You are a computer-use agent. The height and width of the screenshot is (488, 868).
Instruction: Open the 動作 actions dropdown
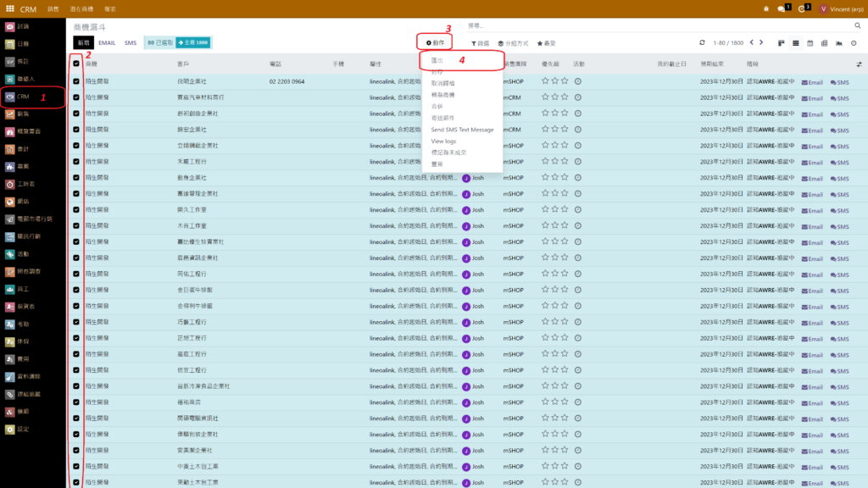pos(435,42)
